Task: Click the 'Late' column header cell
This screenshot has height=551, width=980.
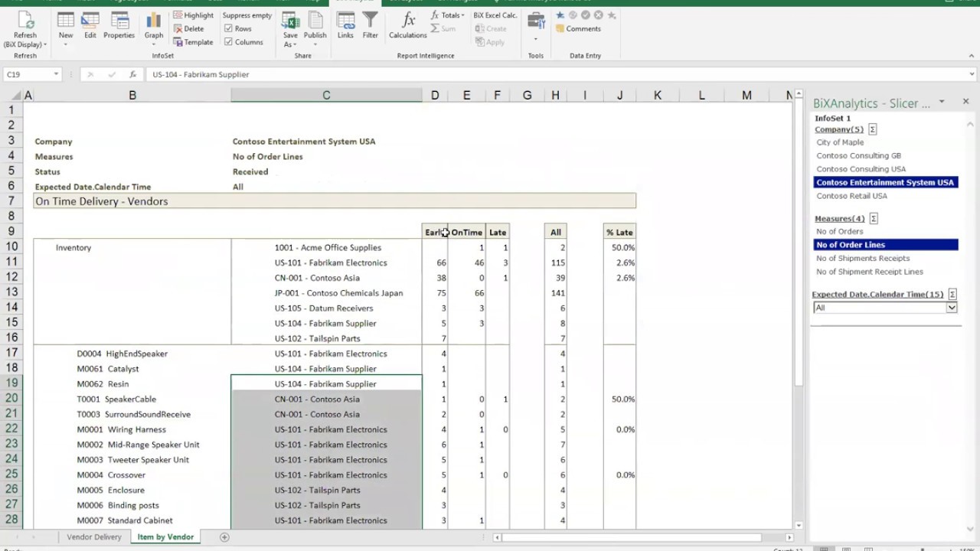Action: pos(497,232)
